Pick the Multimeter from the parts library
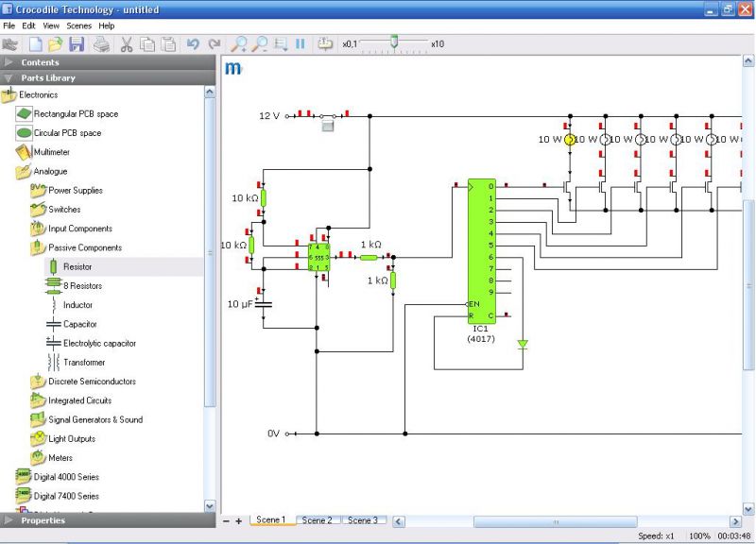Screen dimensions: 756x544 (43, 152)
